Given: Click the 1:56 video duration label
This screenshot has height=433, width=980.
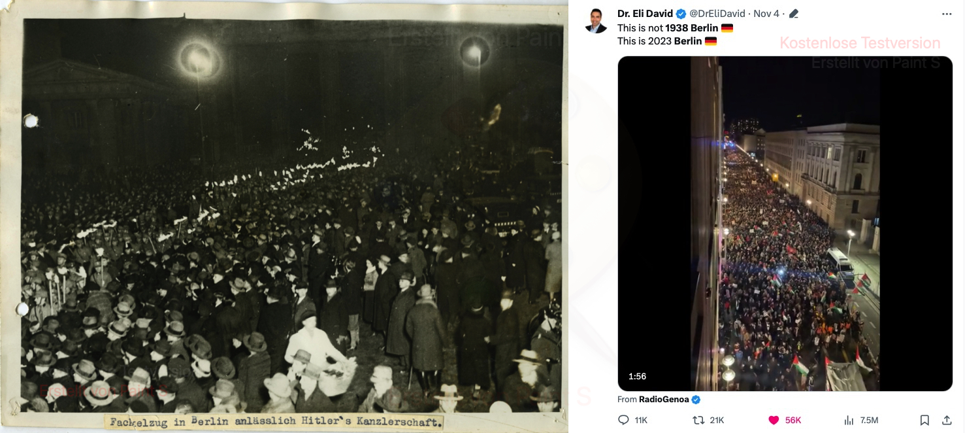Looking at the screenshot, I should pos(637,376).
